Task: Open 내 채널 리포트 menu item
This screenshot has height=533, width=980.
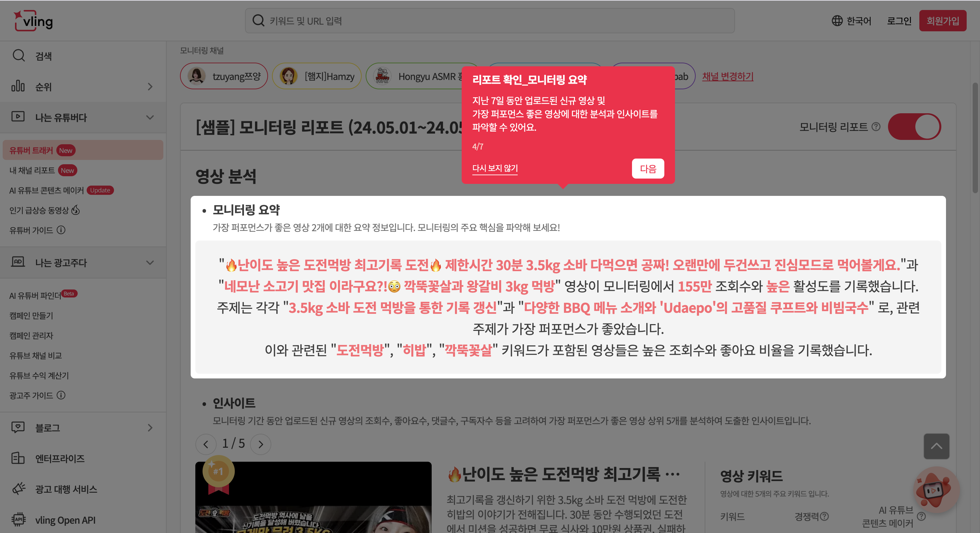Action: coord(32,170)
